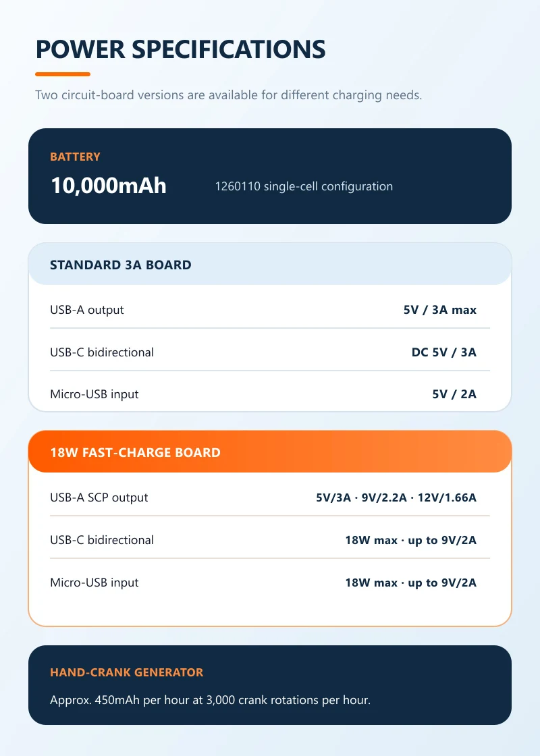Click the 5V/3A · 9V/2.2A · 12V/1.66A value
540x756 pixels.
pos(396,497)
